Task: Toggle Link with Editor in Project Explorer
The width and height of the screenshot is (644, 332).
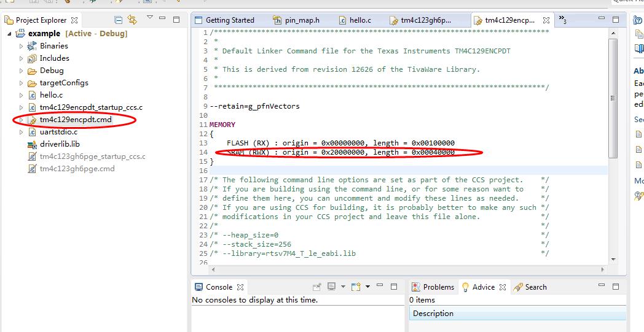Action: click(132, 20)
